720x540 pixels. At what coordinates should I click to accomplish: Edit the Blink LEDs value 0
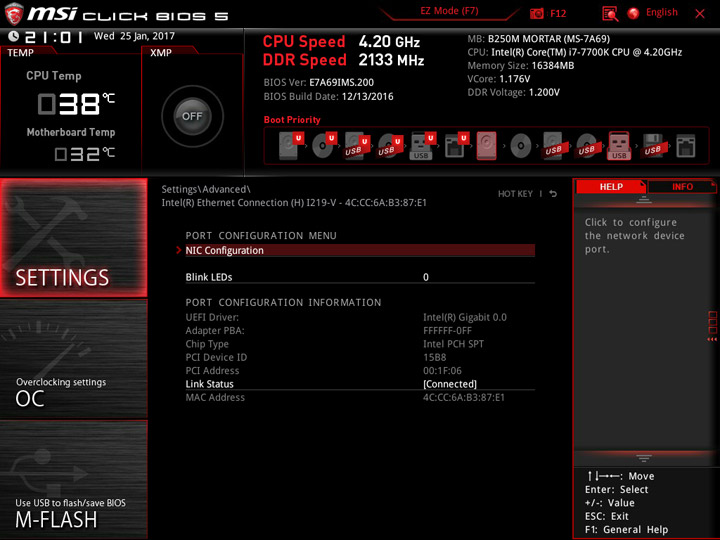pos(426,277)
